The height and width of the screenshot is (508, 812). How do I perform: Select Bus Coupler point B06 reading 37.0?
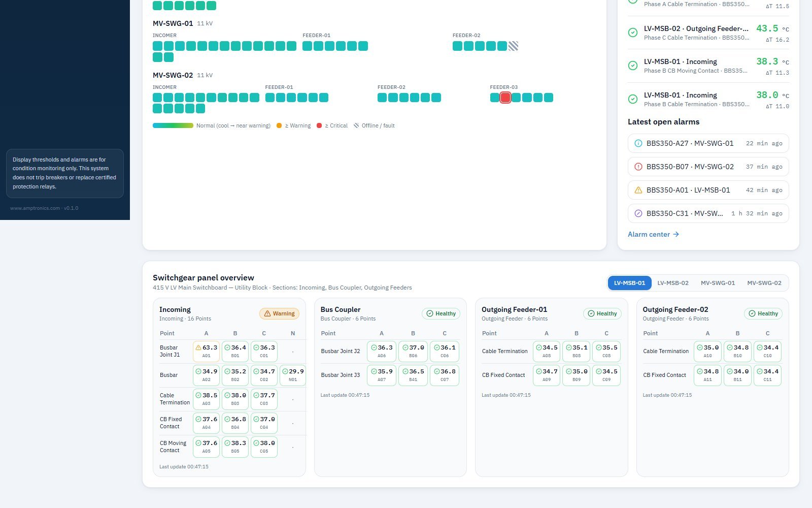pyautogui.click(x=413, y=352)
